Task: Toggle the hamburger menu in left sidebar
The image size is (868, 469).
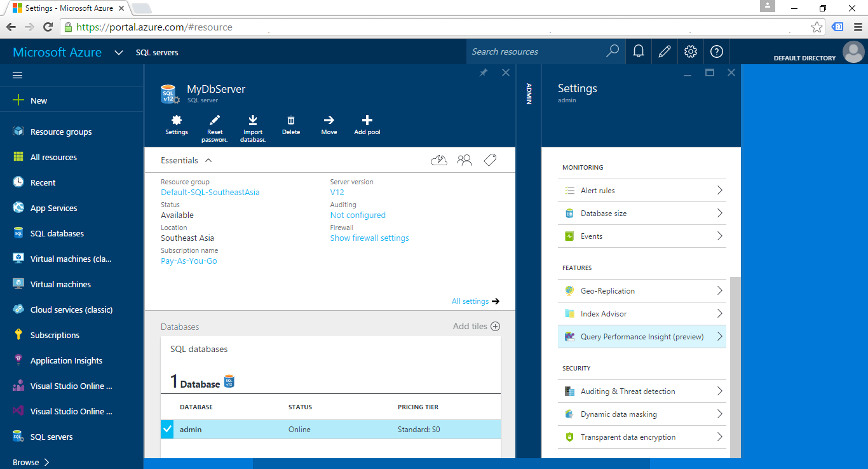Action: pyautogui.click(x=18, y=75)
